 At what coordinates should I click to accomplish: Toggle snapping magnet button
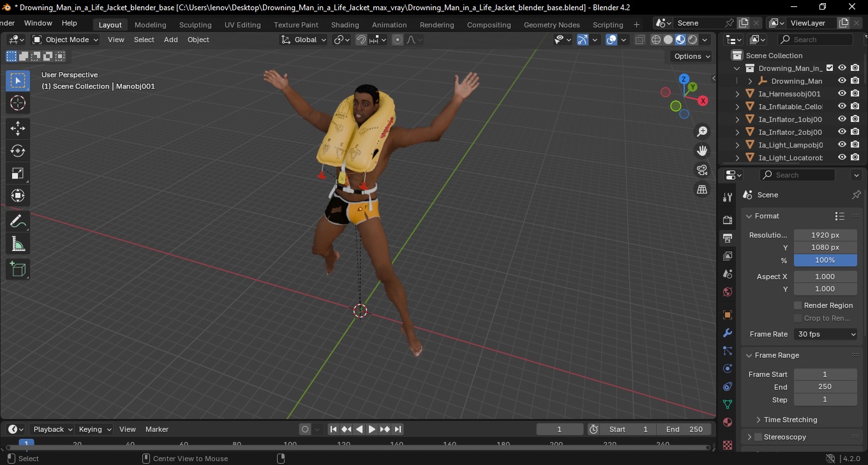361,40
